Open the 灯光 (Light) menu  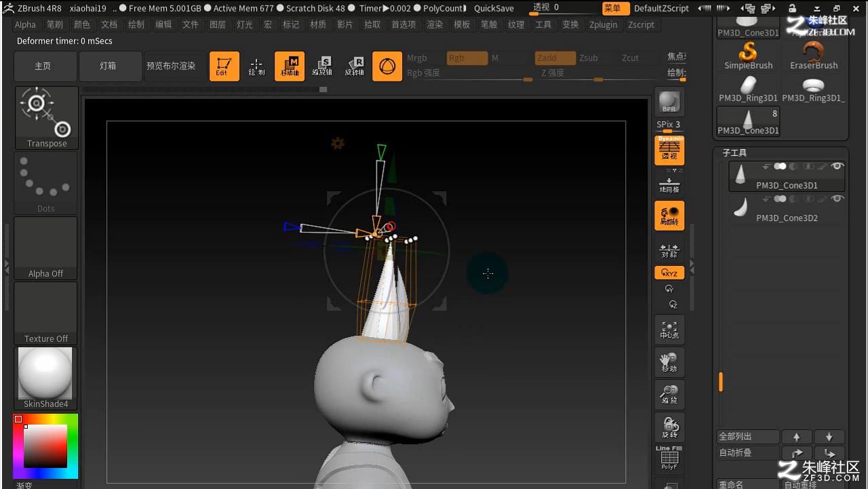245,24
